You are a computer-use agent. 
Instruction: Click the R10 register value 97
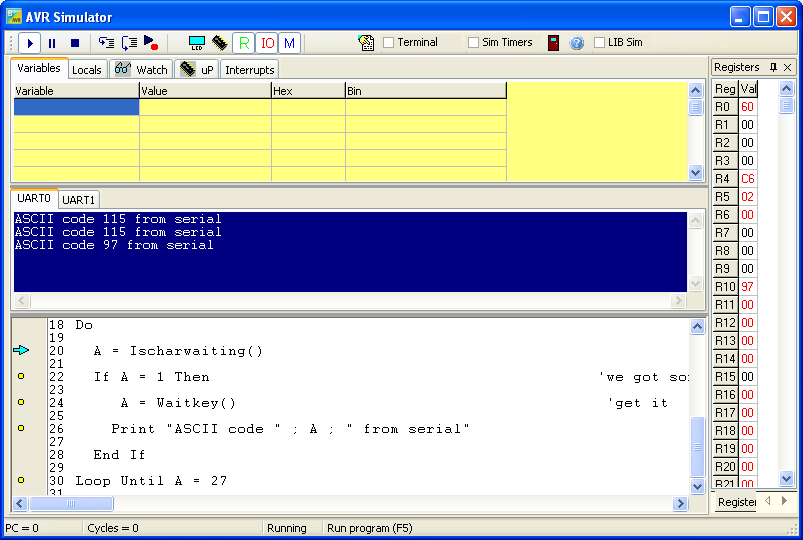tap(748, 286)
